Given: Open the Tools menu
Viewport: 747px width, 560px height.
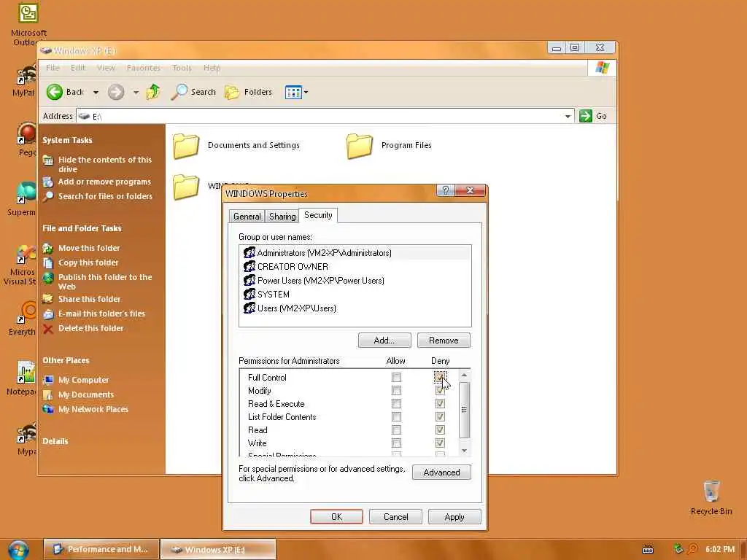Looking at the screenshot, I should coord(182,68).
